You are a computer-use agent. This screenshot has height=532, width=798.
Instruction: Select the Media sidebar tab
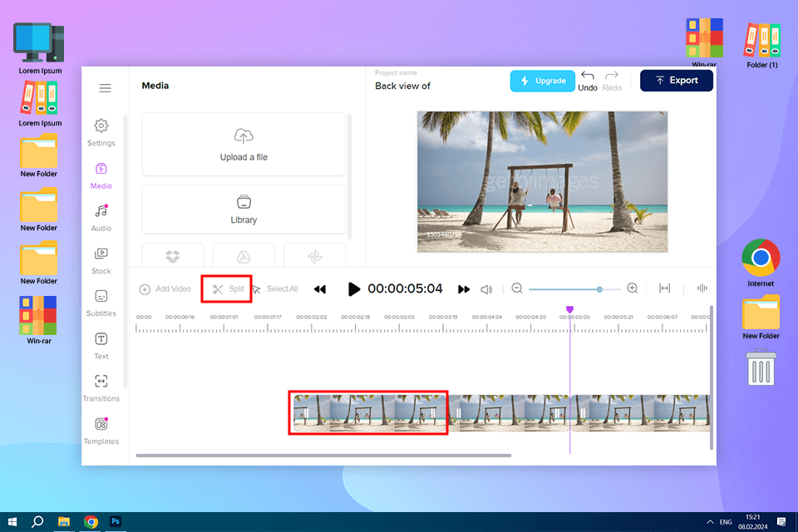click(x=101, y=175)
